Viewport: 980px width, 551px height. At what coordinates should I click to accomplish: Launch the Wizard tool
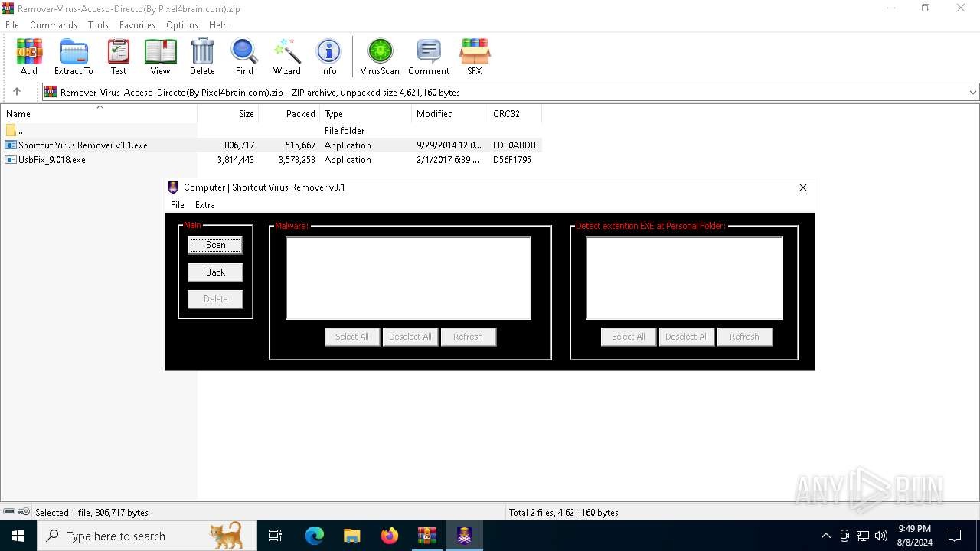tap(287, 57)
